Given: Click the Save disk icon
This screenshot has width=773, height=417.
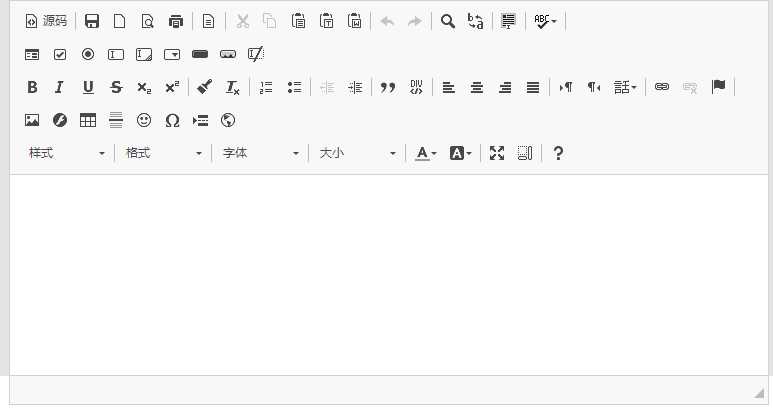Looking at the screenshot, I should (92, 21).
